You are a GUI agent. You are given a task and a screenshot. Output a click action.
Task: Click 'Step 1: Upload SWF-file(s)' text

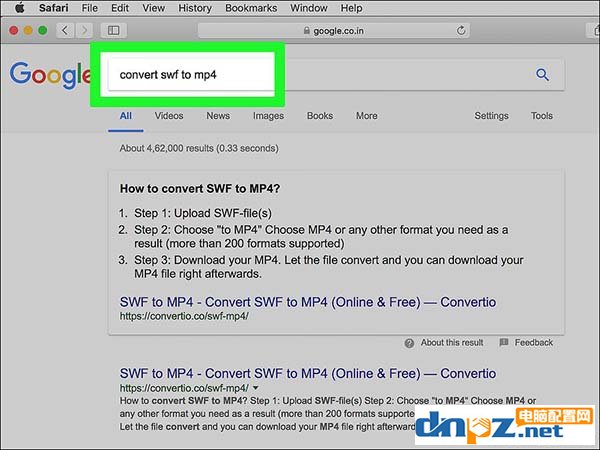tap(203, 213)
